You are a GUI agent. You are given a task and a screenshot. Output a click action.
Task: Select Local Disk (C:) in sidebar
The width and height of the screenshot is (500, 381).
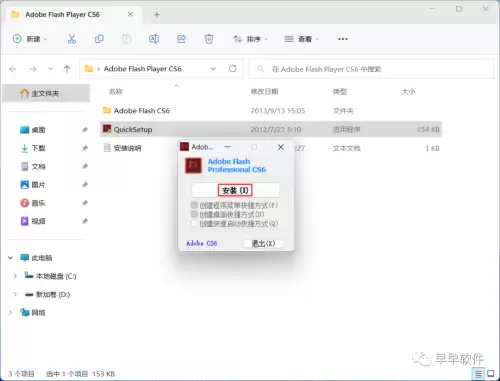coord(50,276)
